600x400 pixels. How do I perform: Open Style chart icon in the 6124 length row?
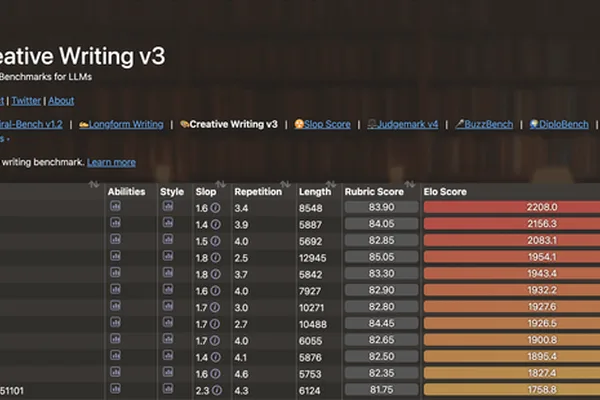pos(168,389)
